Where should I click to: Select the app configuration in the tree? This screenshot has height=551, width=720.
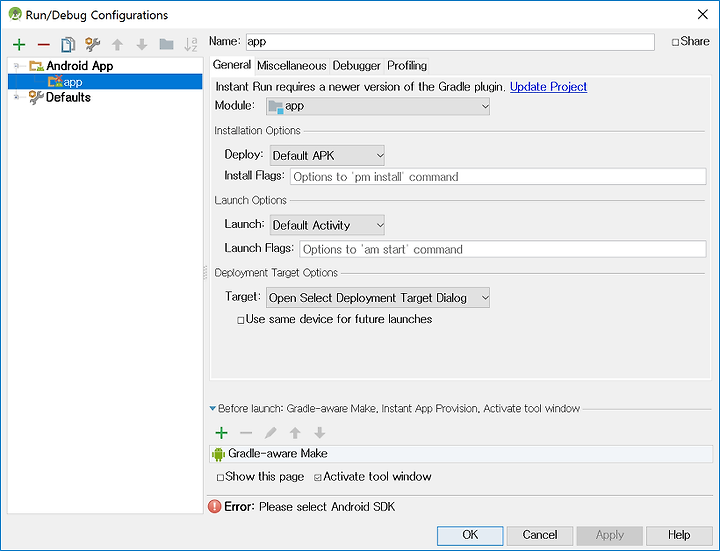(105, 82)
